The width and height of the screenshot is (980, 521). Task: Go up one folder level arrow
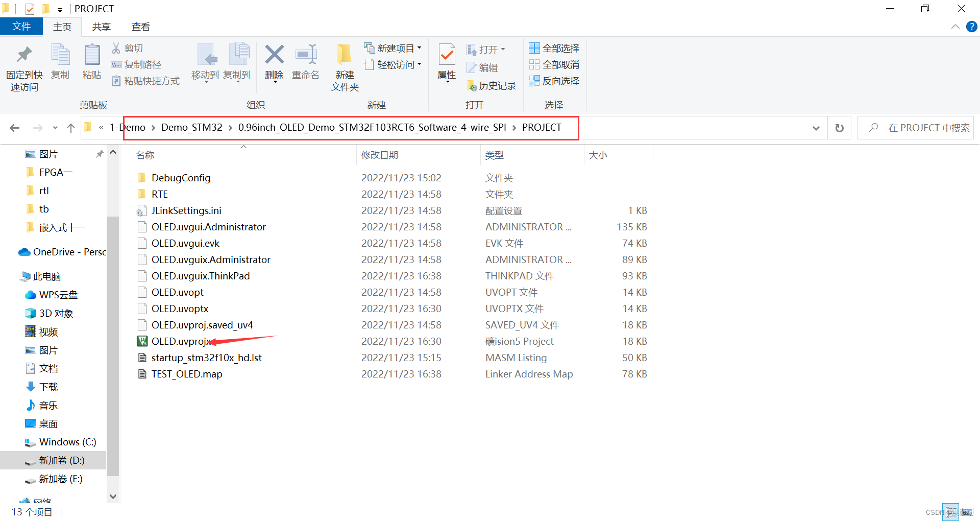[x=71, y=128]
